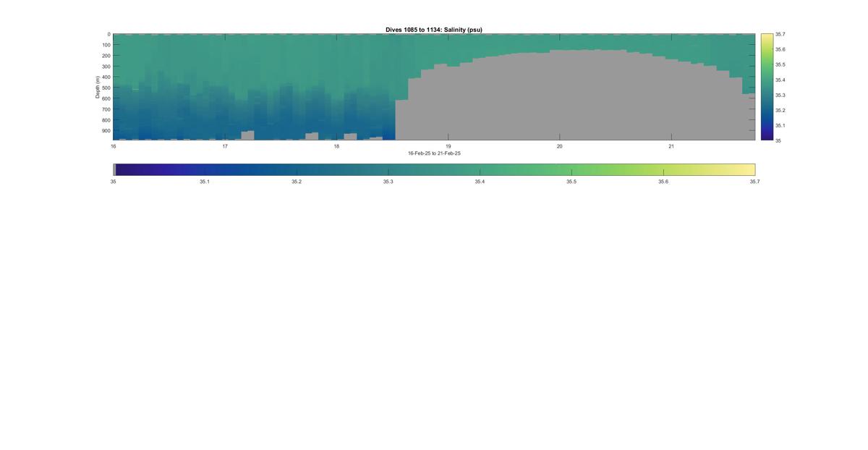Viewport: 868px width, 450px height.
Task: Select the depth tick label "100"
Action: [x=106, y=45]
